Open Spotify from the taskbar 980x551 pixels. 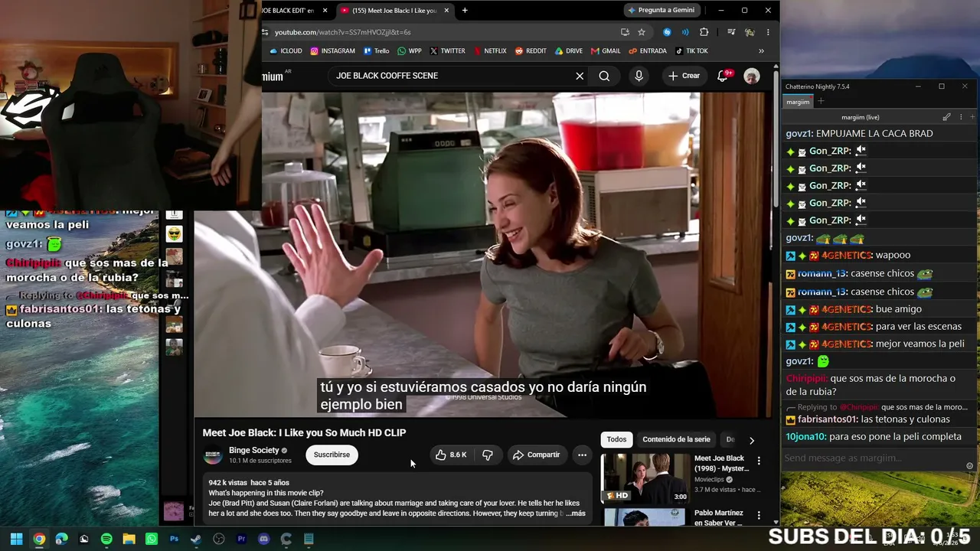106,539
